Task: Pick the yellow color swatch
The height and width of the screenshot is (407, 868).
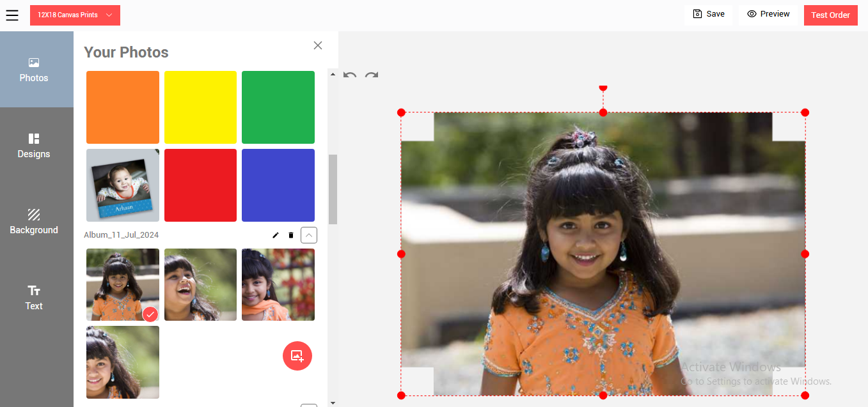Action: (201, 107)
